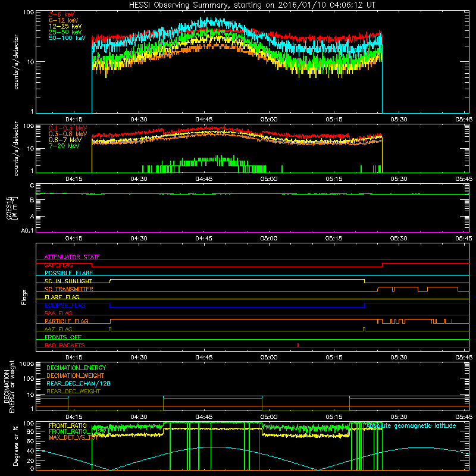The height and width of the screenshot is (476, 476).
Task: Click the B tick label on GOES axis
Action: (32, 200)
